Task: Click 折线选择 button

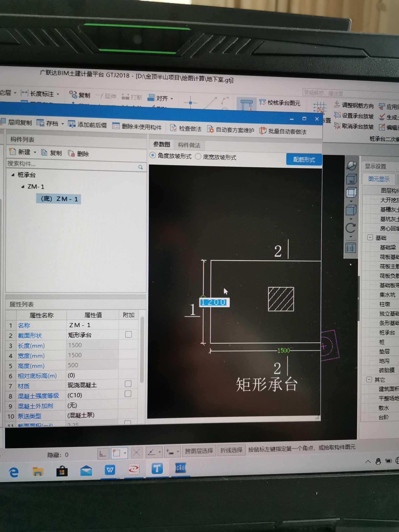Action: (231, 450)
